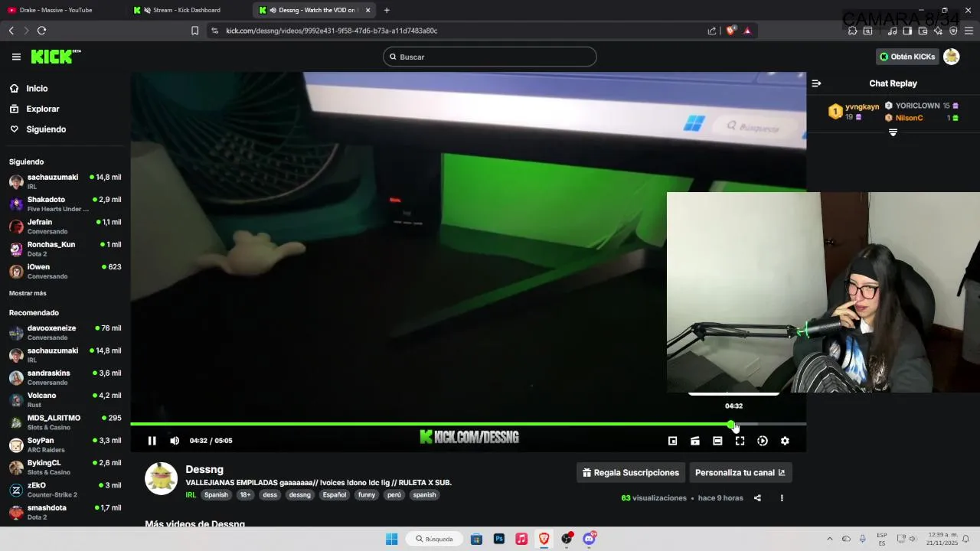980x551 pixels.
Task: Click the Obtén KICKs button
Action: [x=907, y=57]
